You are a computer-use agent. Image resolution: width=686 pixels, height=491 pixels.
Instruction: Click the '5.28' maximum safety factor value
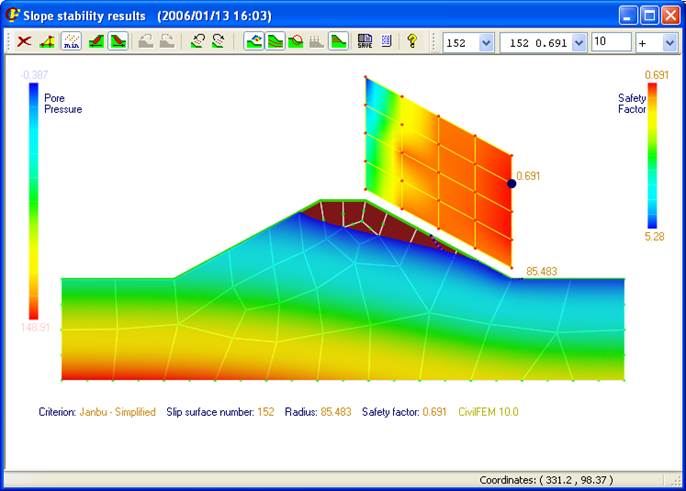[654, 237]
